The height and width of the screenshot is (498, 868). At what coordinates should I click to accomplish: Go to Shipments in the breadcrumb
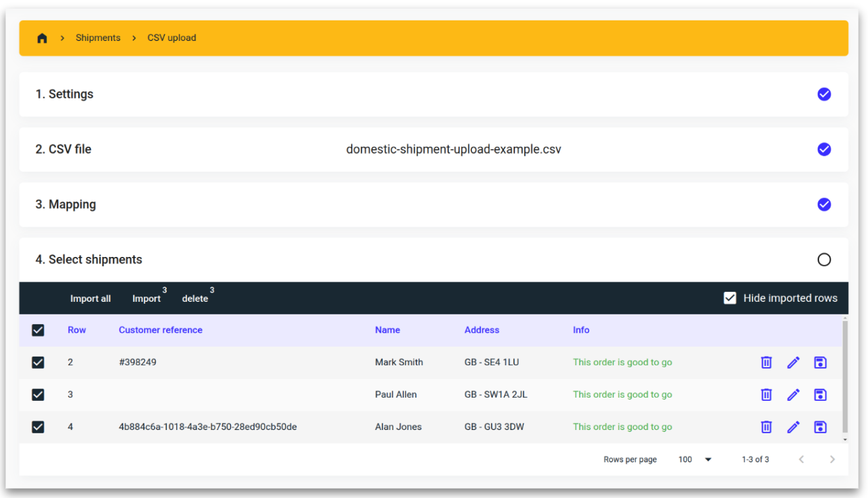(98, 38)
